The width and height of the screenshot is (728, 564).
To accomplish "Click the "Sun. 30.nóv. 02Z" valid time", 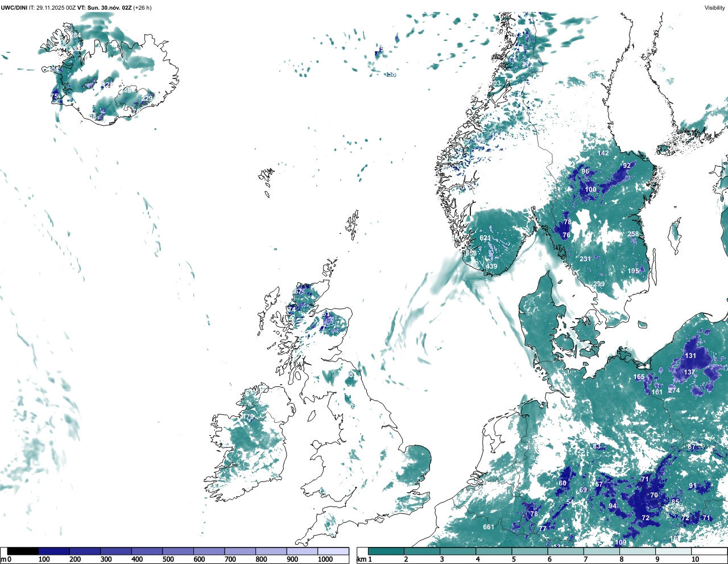I will pyautogui.click(x=110, y=7).
